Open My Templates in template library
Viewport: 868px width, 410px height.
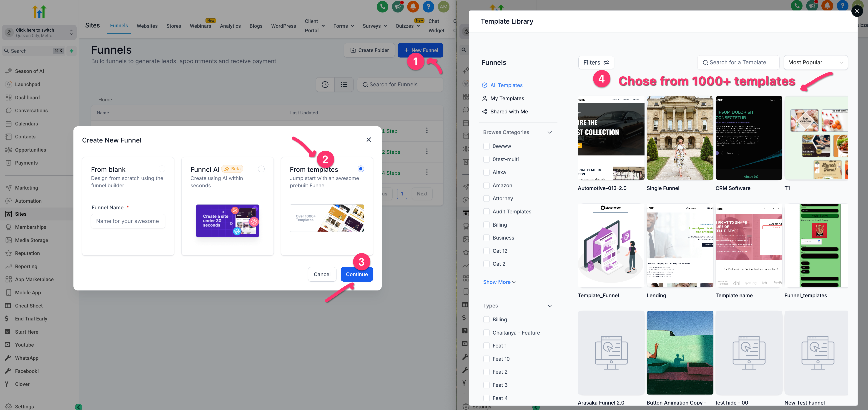[x=507, y=98]
